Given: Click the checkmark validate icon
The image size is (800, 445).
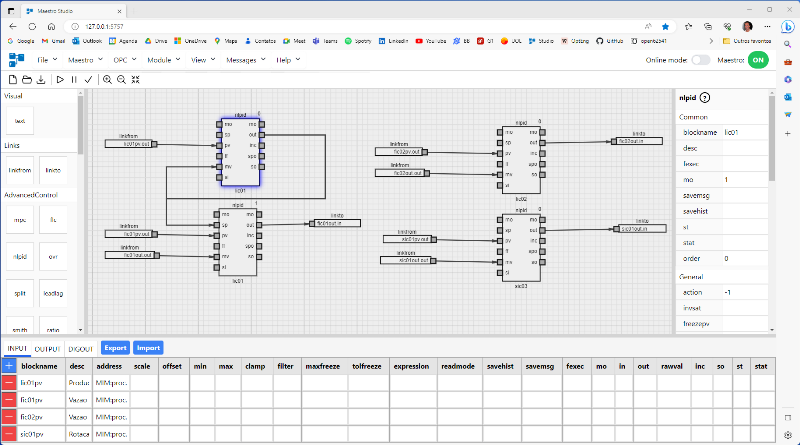Looking at the screenshot, I should [88, 80].
